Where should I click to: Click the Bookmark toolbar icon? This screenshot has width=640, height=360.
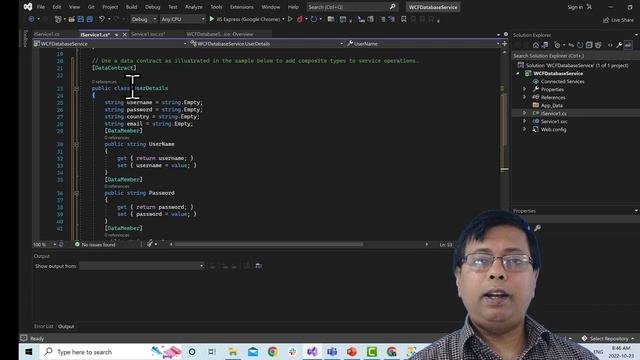(404, 19)
